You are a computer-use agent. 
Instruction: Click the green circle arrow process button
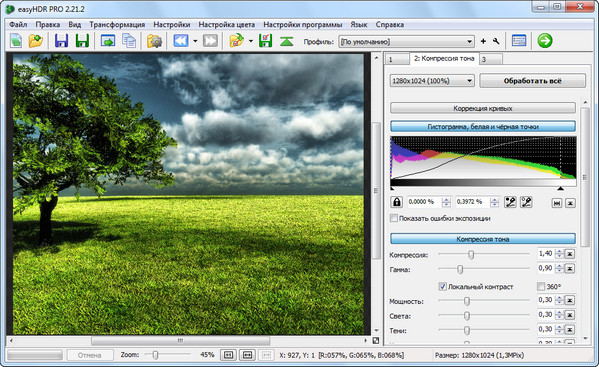pyautogui.click(x=545, y=40)
